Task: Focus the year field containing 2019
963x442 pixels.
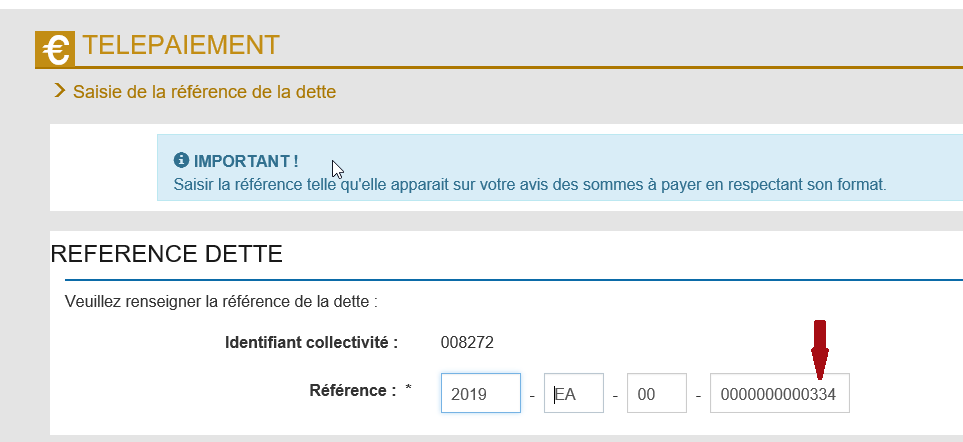Action: tap(481, 393)
